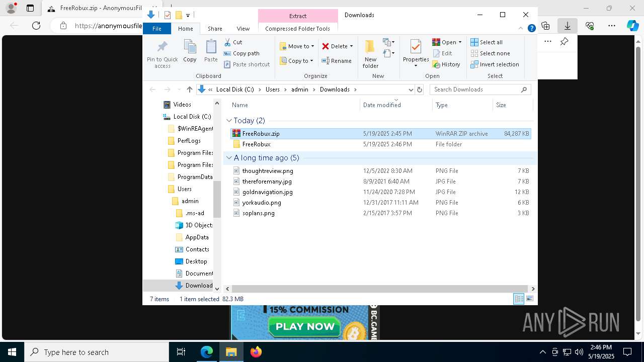The height and width of the screenshot is (362, 644).
Task: Click Select none
Action: coord(490,53)
